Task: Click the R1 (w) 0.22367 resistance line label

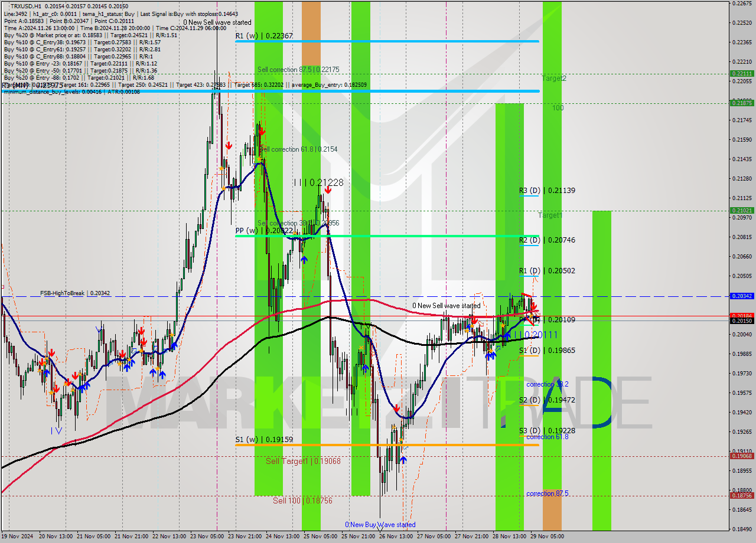Action: click(x=263, y=36)
